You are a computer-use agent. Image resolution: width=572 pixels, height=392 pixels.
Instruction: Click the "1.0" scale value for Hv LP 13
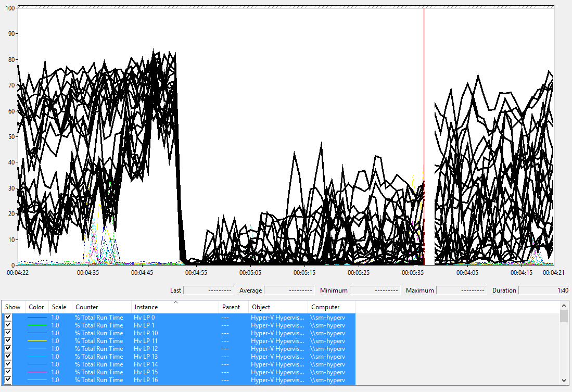(55, 357)
